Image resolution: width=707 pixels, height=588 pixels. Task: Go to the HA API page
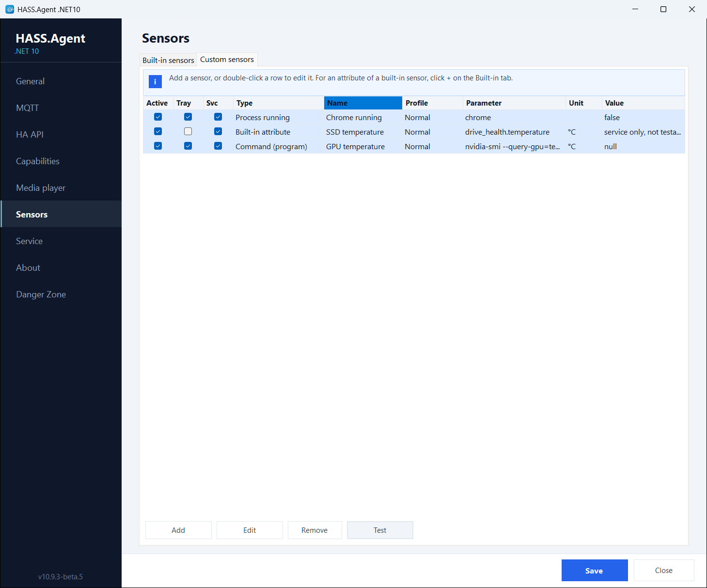pos(61,135)
